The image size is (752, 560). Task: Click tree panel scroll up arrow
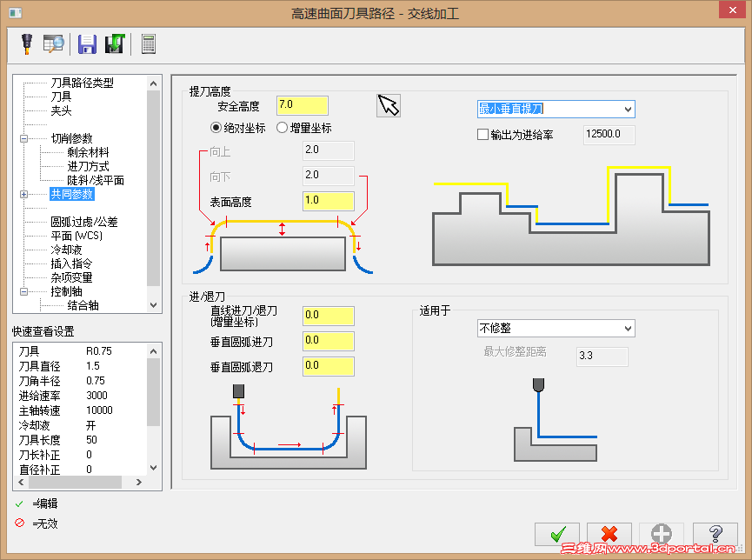[x=154, y=83]
